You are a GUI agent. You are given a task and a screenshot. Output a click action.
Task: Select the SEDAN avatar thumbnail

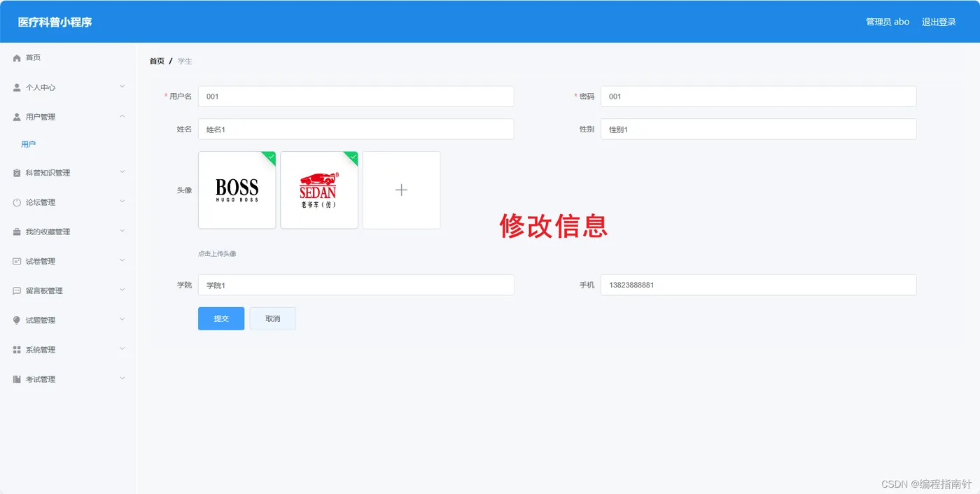[319, 190]
